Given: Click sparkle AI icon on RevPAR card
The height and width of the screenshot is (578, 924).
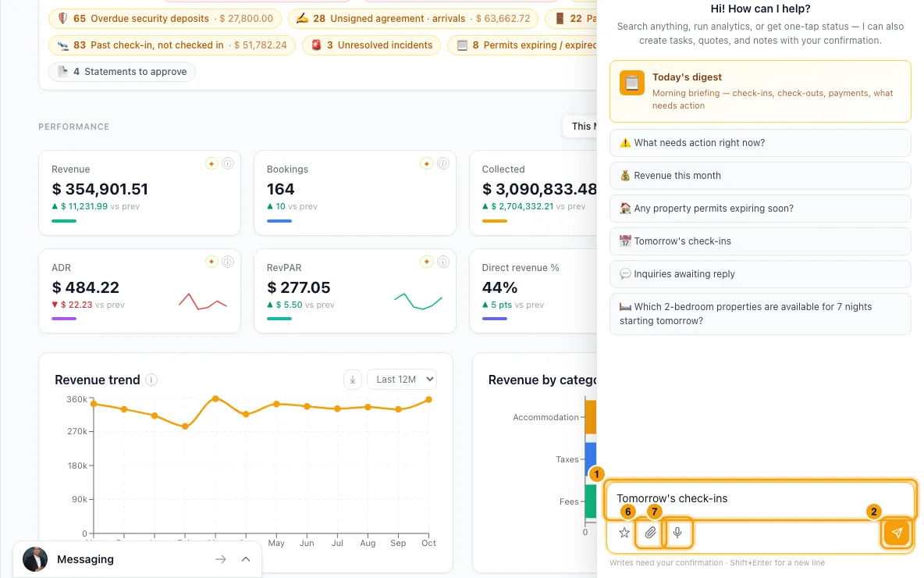Looking at the screenshot, I should click(427, 262).
